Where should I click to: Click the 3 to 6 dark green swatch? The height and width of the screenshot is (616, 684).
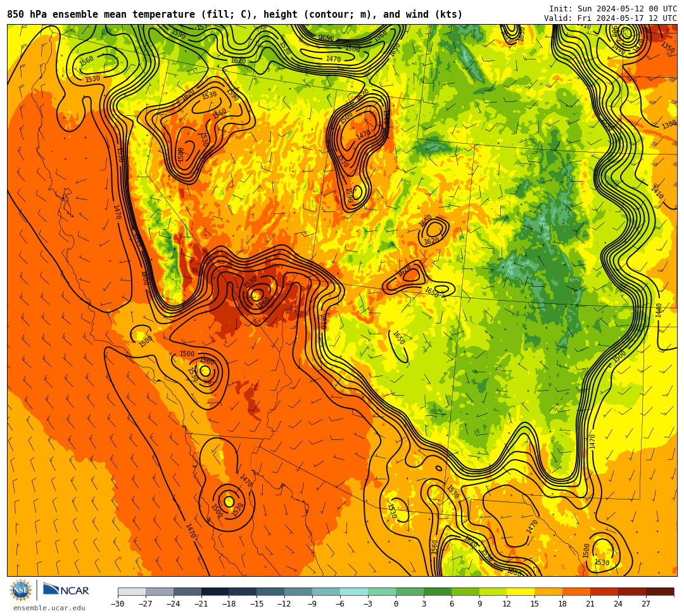point(438,591)
